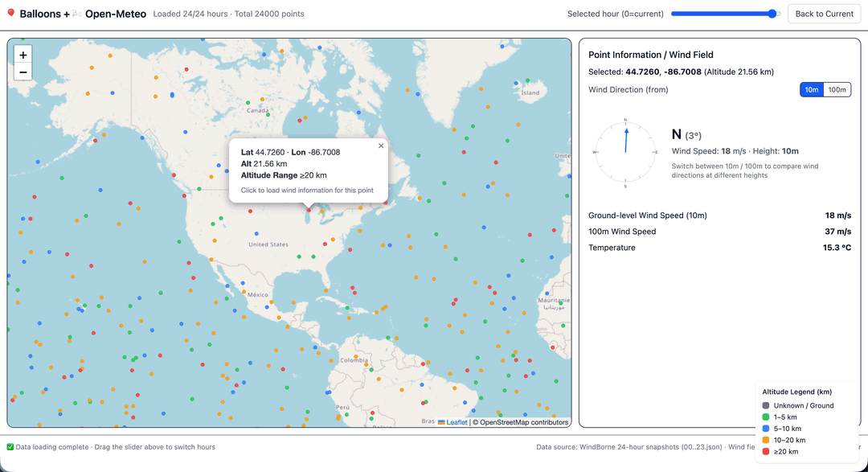The width and height of the screenshot is (868, 472).
Task: Click an orange balloon marker near México
Action: (244, 291)
